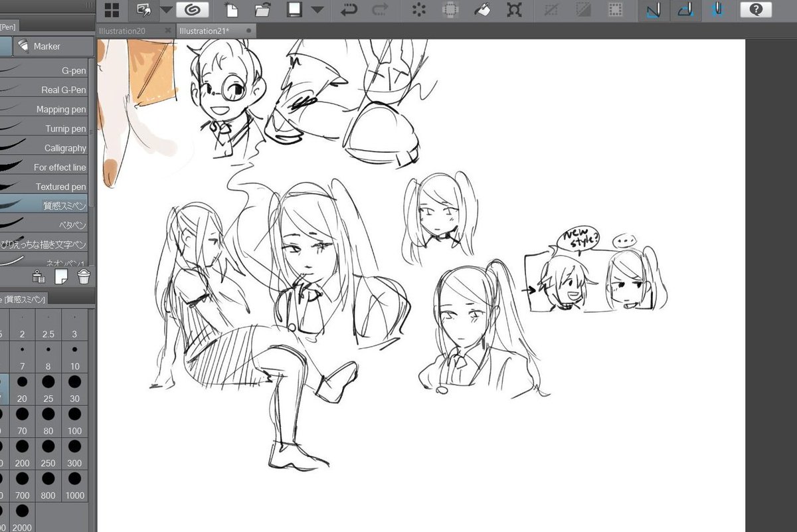Viewport: 797px width, 532px height.
Task: Select the Calligraphy sub tool
Action: (44, 147)
